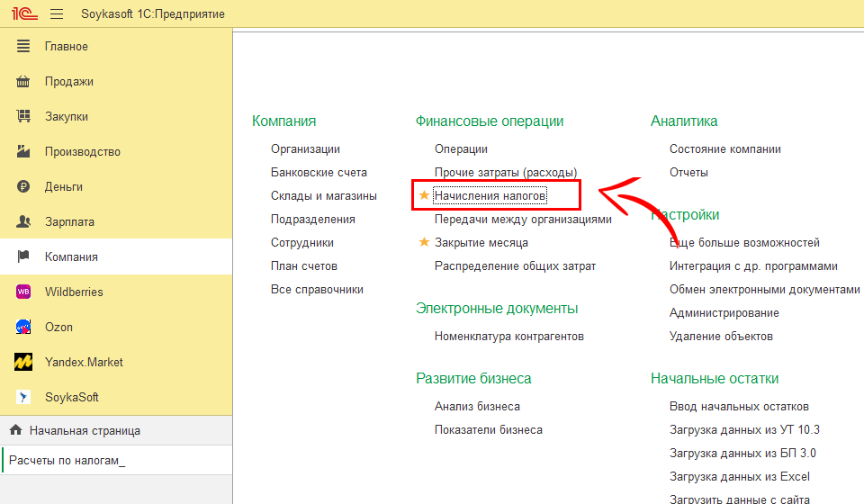This screenshot has width=864, height=504.
Task: Open the Начисления налогов link
Action: (x=490, y=195)
